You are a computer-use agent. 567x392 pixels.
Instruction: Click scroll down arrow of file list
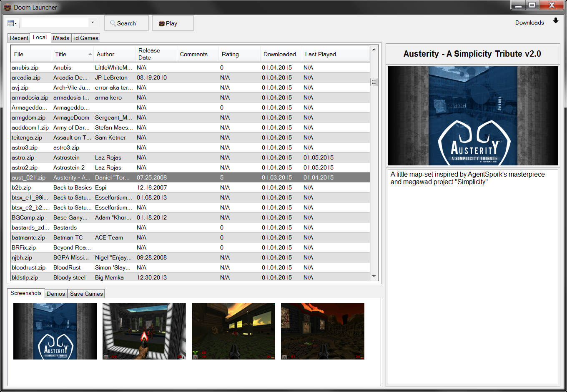374,276
